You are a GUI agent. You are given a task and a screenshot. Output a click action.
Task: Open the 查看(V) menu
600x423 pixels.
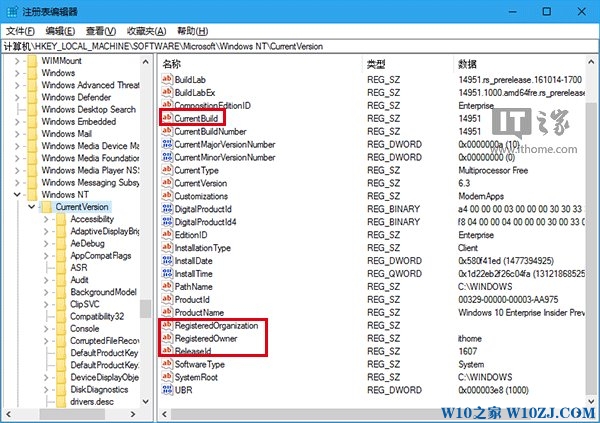[101, 31]
